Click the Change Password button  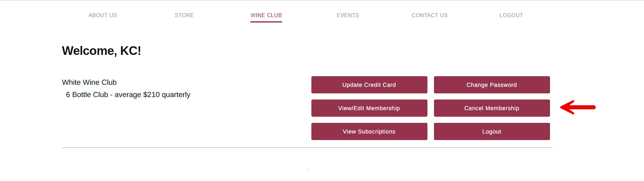click(x=492, y=85)
